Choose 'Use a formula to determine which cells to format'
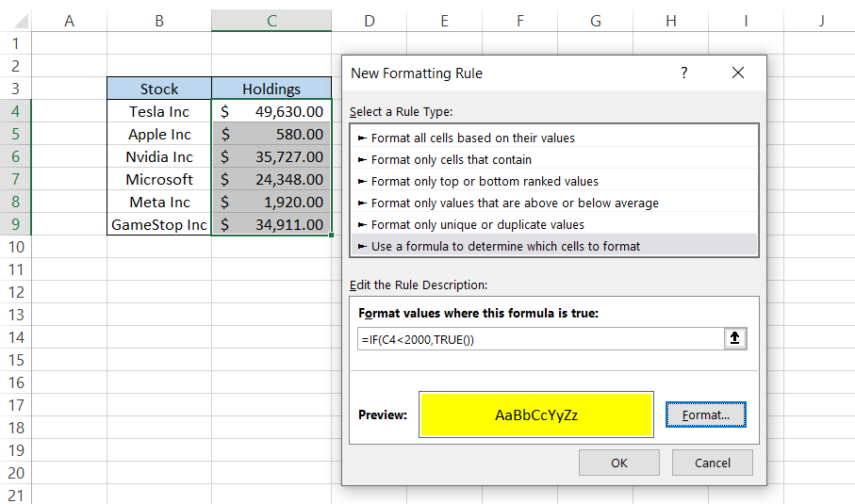The height and width of the screenshot is (504, 855). (x=505, y=246)
